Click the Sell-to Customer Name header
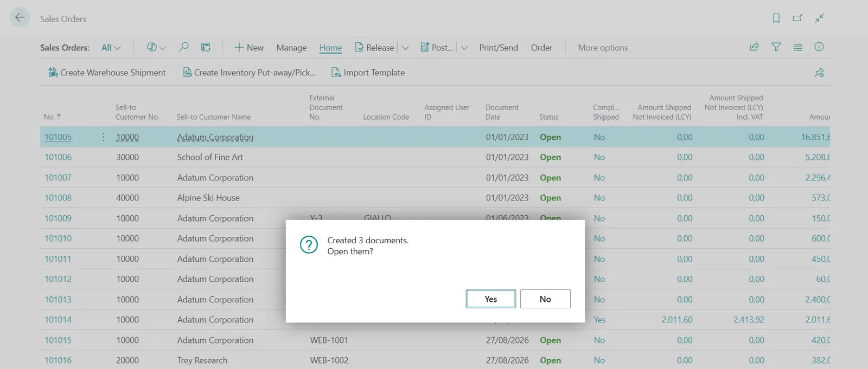 tap(214, 117)
